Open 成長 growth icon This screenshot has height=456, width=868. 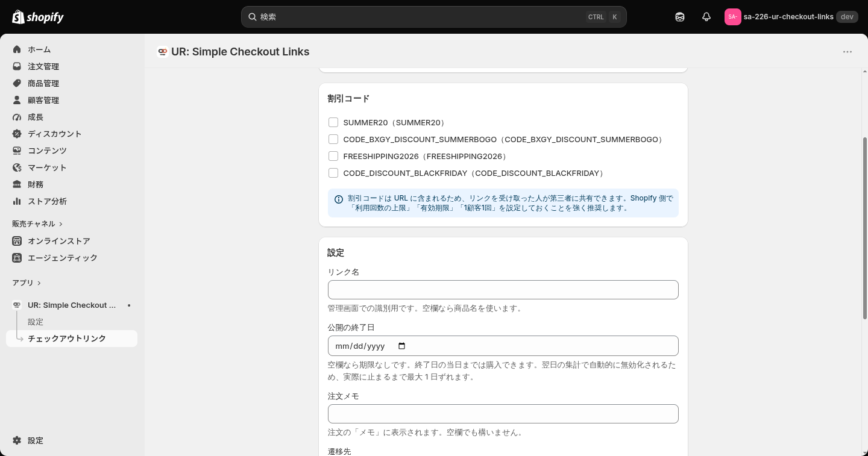coord(17,117)
